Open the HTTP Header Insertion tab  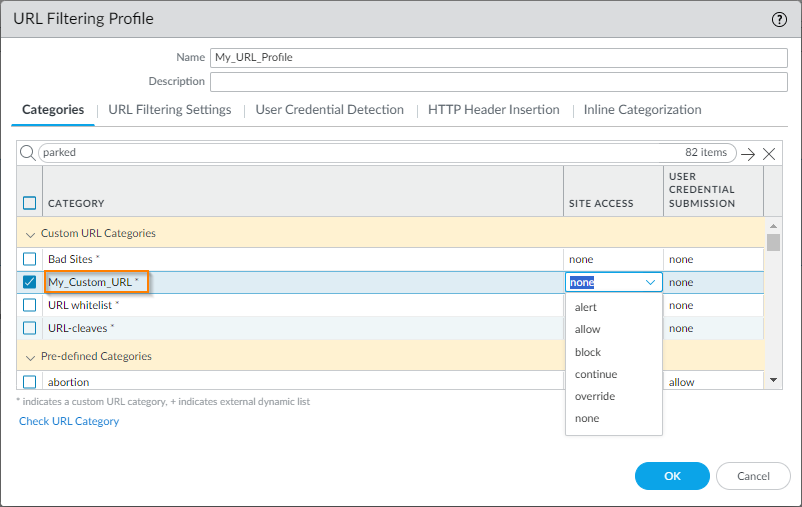click(x=494, y=110)
